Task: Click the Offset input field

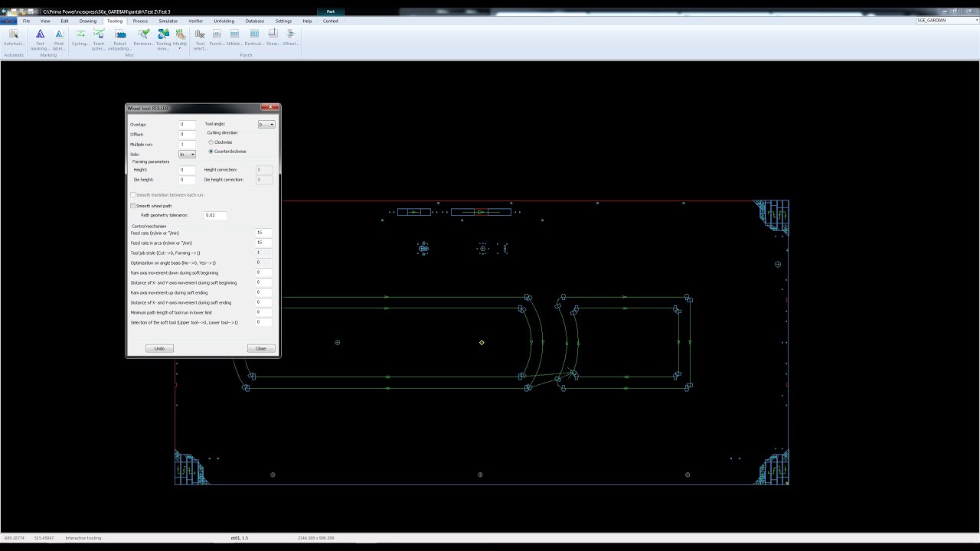Action: pos(187,135)
